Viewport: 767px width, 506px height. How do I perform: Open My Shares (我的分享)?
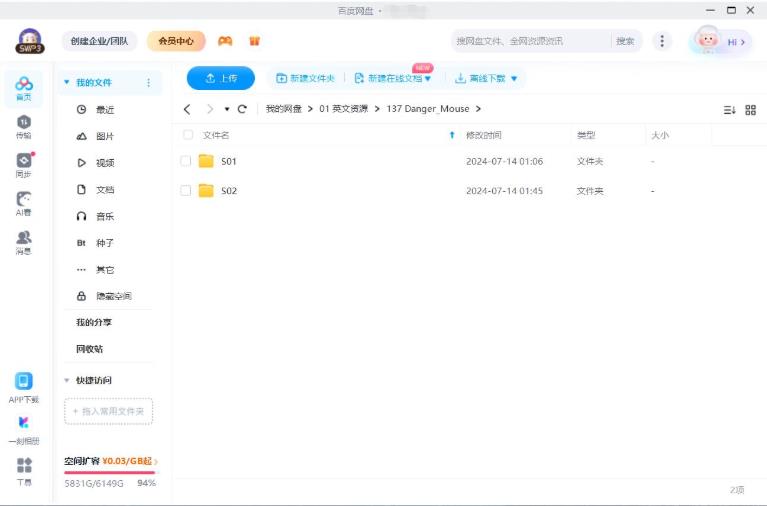pyautogui.click(x=93, y=322)
